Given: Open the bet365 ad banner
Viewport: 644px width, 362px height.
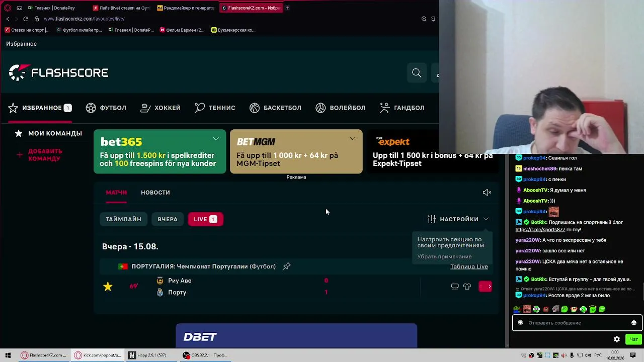Looking at the screenshot, I should tap(160, 152).
